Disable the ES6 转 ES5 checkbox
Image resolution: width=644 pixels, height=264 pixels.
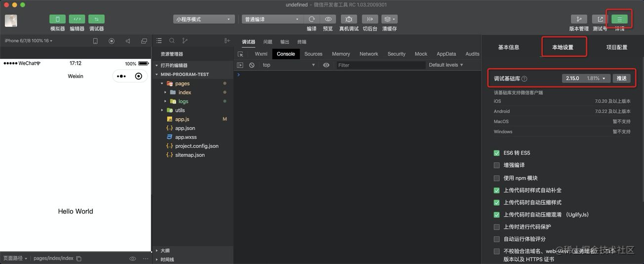[x=497, y=153]
